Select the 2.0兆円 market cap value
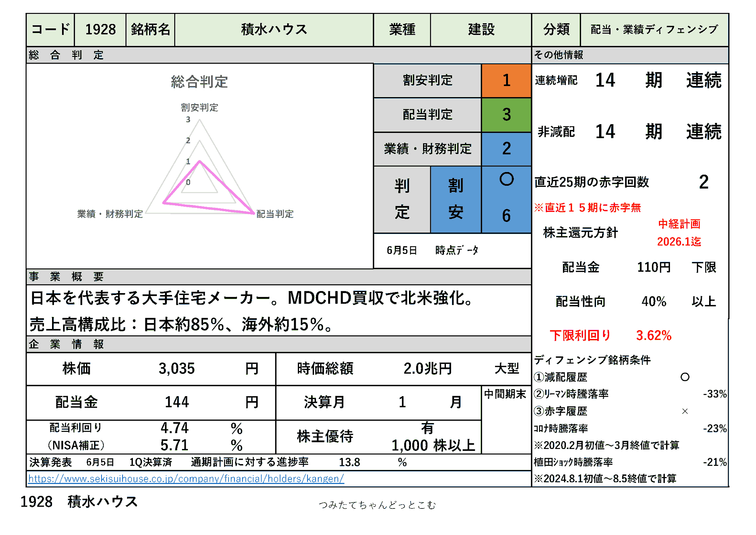The height and width of the screenshot is (535, 756). 427,368
